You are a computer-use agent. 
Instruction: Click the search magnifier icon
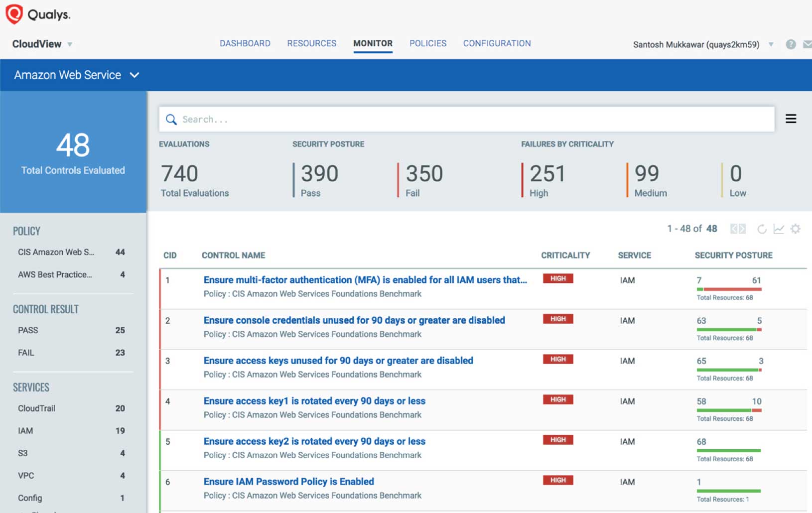[x=171, y=119]
